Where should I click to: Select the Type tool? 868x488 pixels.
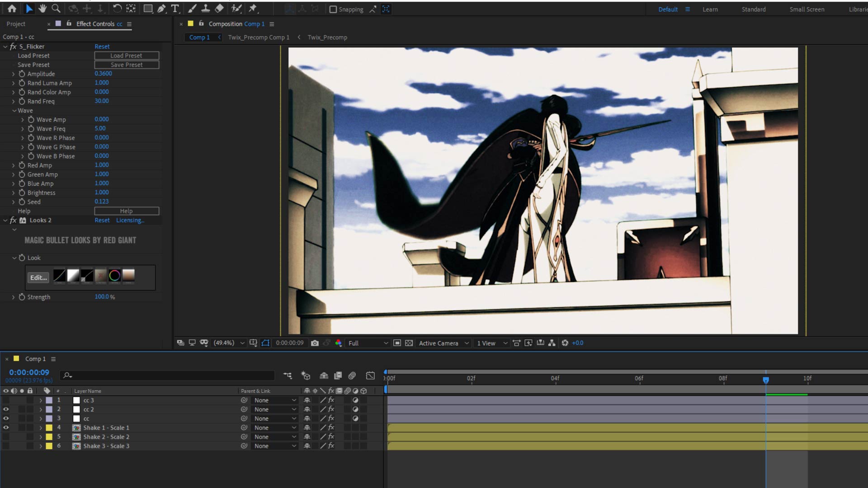click(175, 9)
